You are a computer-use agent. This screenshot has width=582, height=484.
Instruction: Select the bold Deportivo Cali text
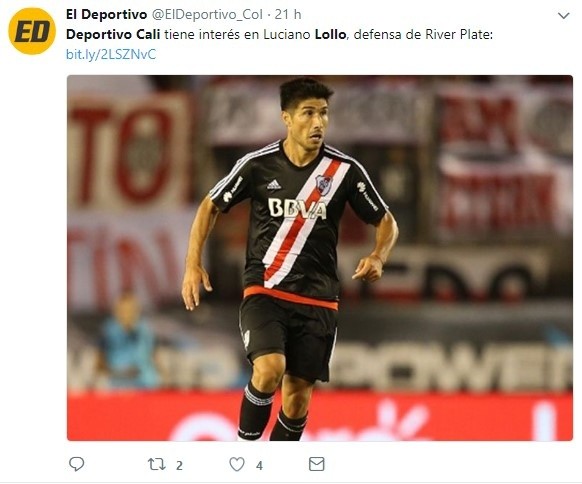(113, 35)
